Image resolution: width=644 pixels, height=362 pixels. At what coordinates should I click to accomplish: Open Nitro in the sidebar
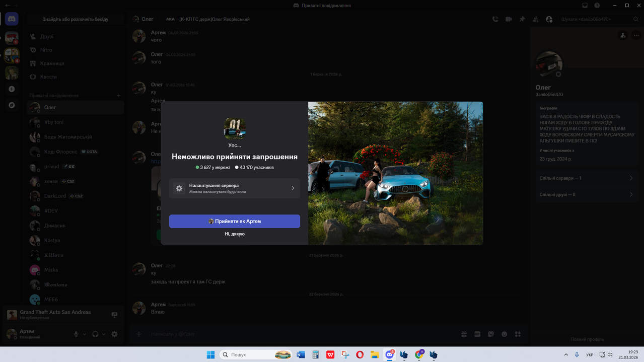point(76,50)
